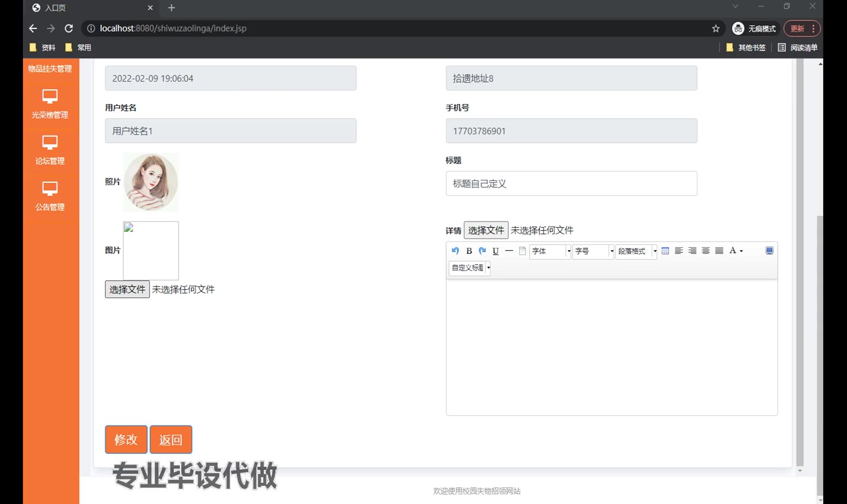Open the 资料 bookmarks folder
847x504 pixels.
(x=43, y=47)
